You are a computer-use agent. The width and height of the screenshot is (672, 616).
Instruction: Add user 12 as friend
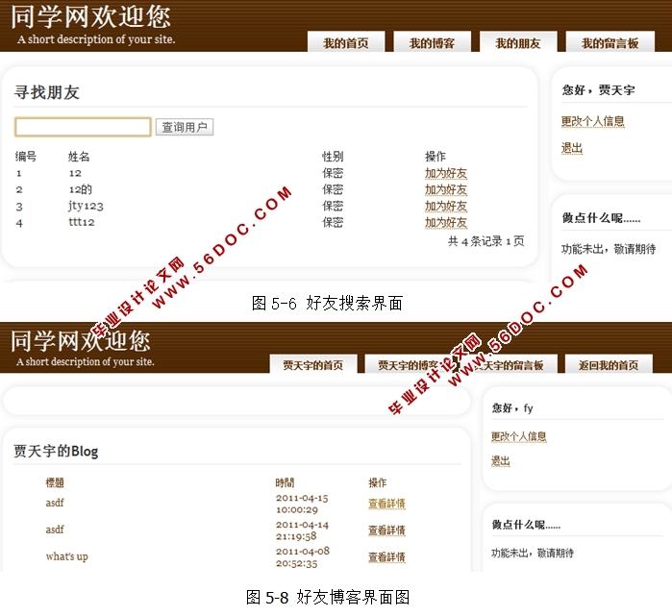point(446,174)
